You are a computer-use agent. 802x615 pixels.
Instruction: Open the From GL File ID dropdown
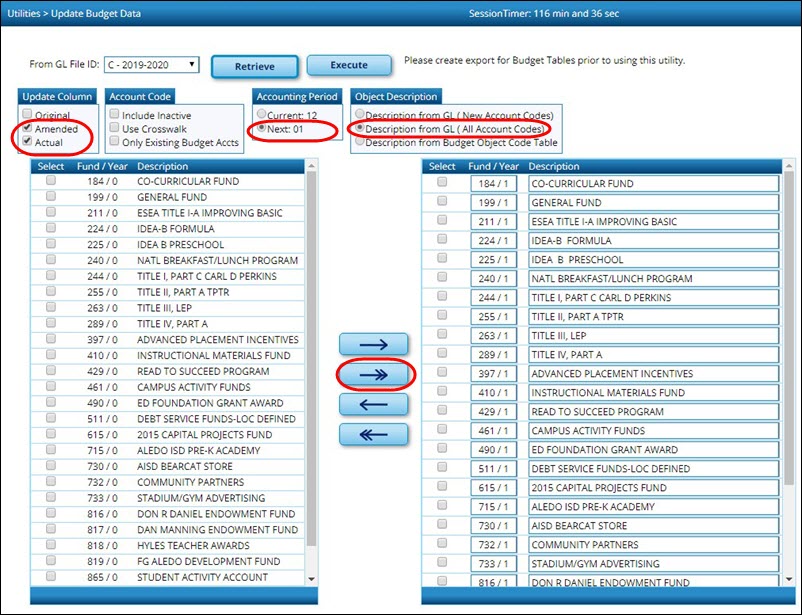coord(150,65)
